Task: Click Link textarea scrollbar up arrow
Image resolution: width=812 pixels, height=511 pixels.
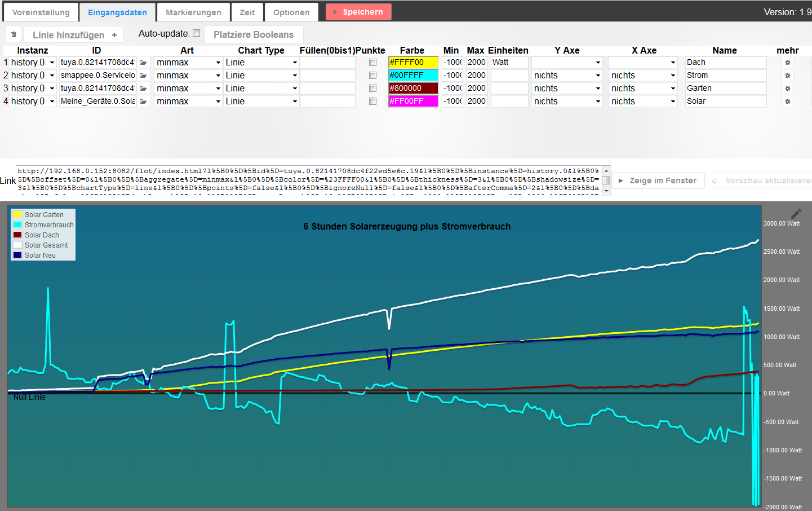Action: click(606, 170)
